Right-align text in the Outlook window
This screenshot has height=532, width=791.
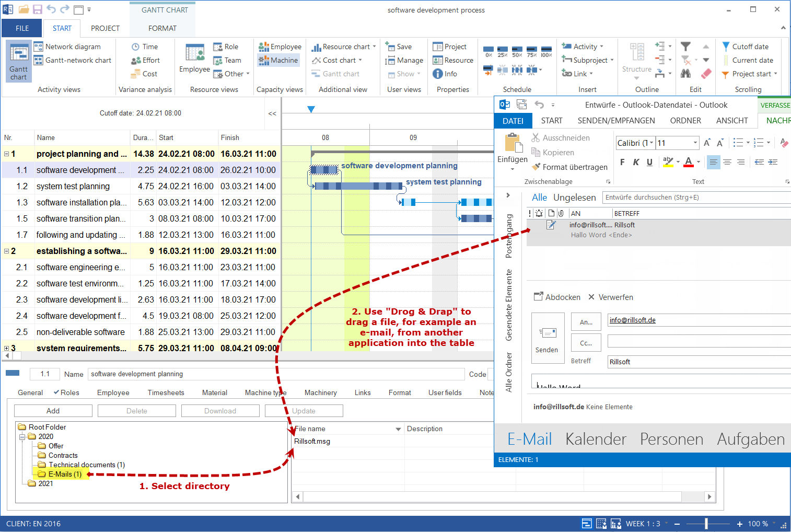[x=741, y=162]
